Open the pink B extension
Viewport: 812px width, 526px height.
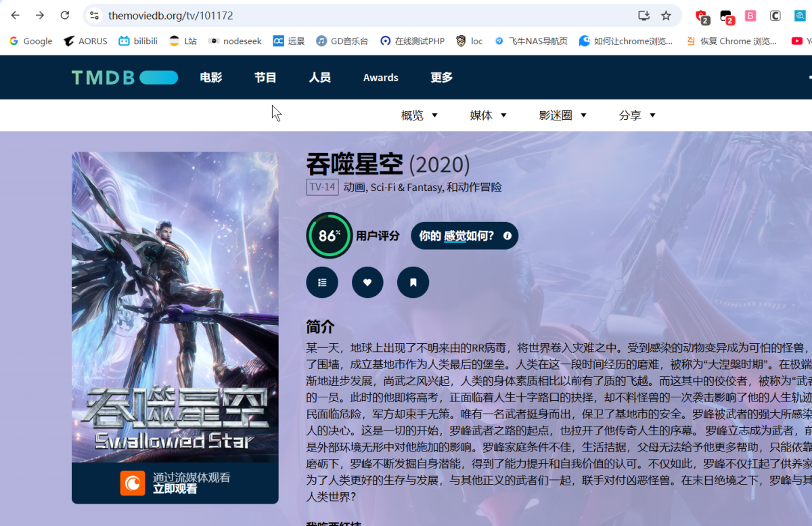pos(750,15)
